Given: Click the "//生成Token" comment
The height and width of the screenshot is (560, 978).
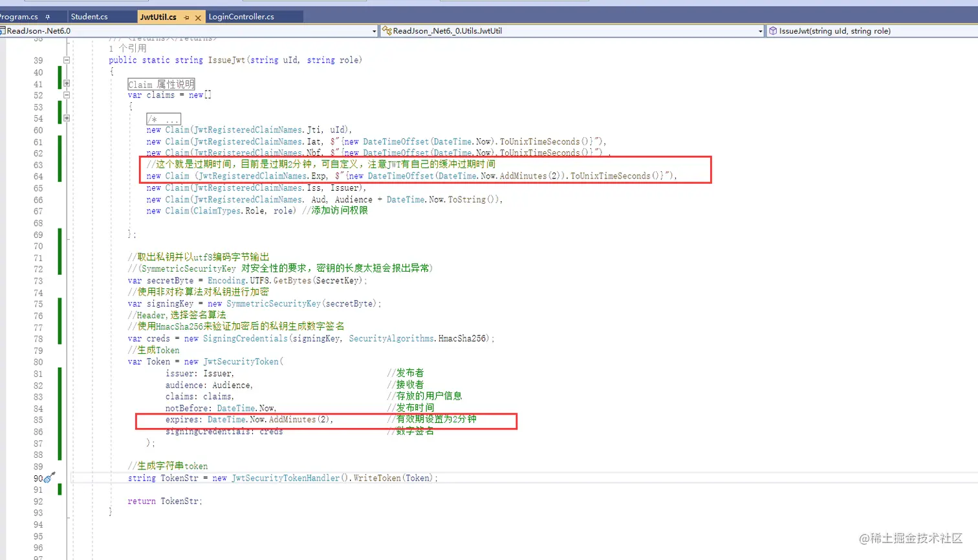Looking at the screenshot, I should point(154,350).
